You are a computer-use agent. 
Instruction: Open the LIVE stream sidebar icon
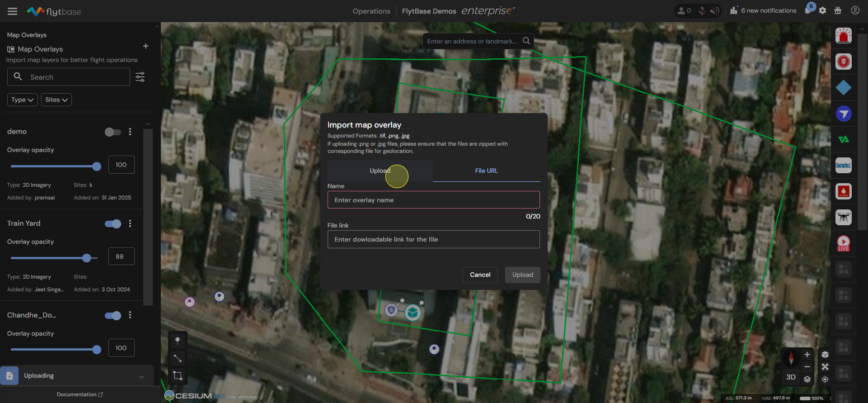843,243
